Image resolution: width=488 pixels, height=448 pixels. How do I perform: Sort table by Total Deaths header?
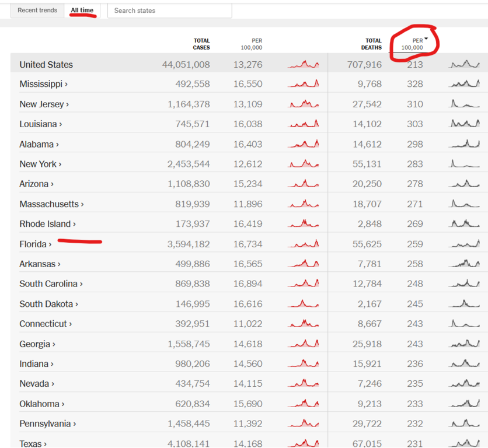pyautogui.click(x=371, y=44)
